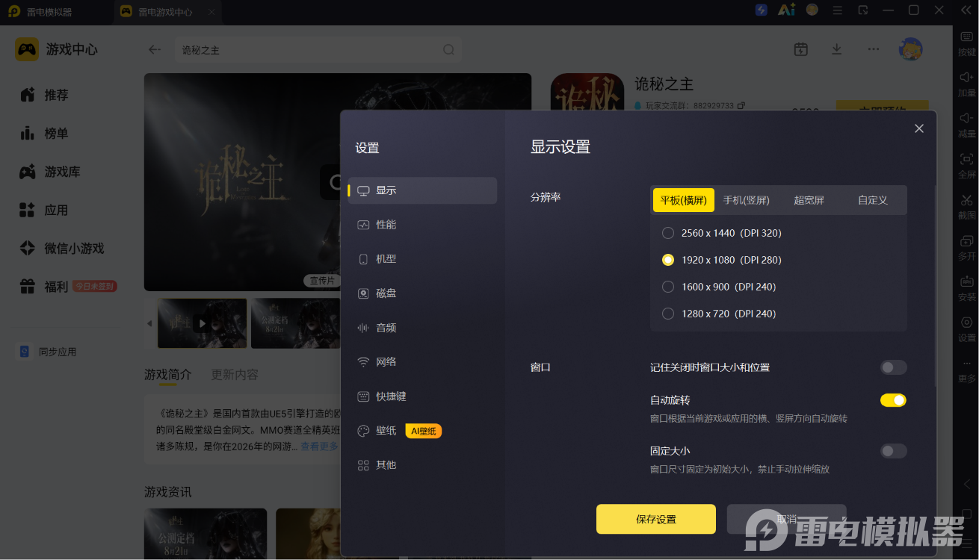Click the Android back arrow in right sidebar
This screenshot has width=979, height=560.
pyautogui.click(x=966, y=485)
